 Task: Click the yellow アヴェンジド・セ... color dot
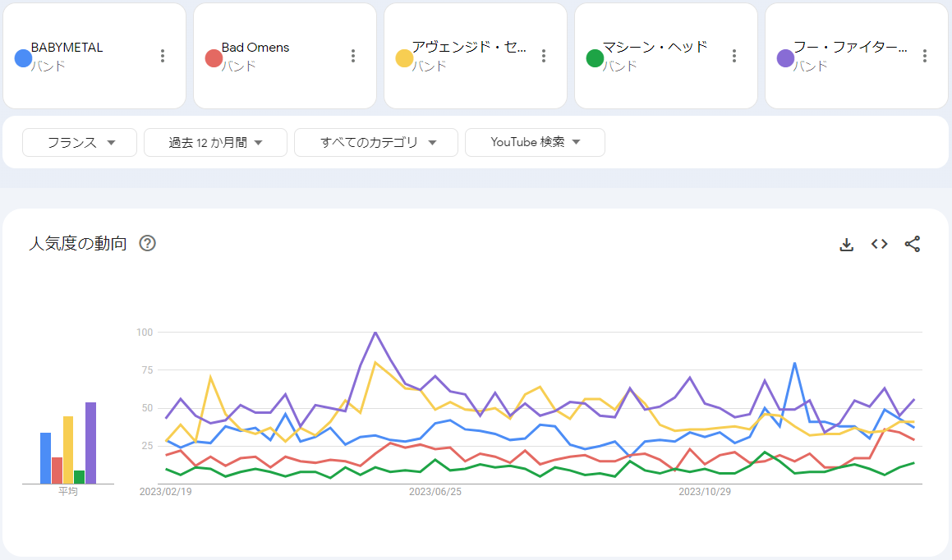click(404, 58)
